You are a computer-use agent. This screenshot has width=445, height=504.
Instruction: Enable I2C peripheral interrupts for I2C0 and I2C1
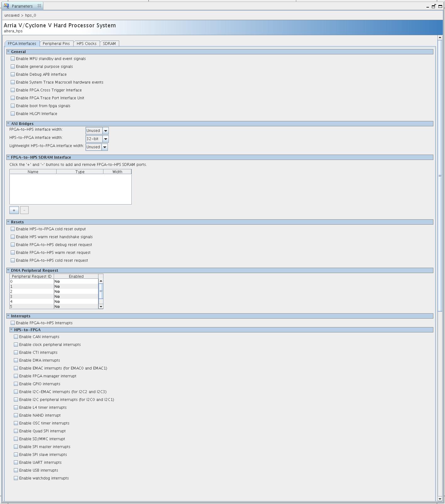16,400
